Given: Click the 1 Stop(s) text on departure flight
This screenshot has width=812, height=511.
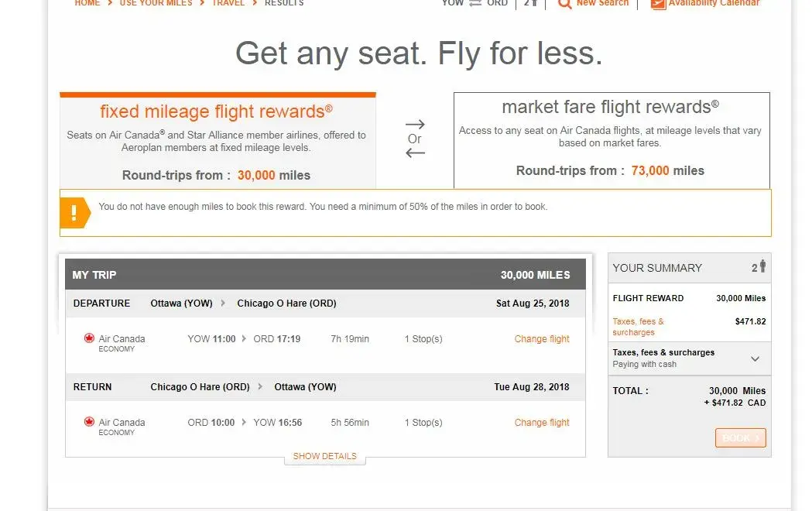Looking at the screenshot, I should point(423,339).
